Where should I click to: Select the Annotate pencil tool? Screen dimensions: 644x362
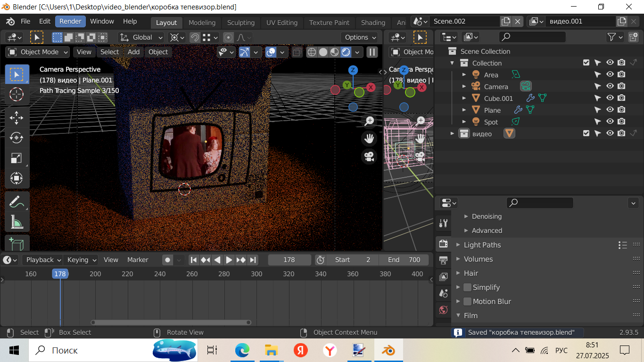(17, 202)
